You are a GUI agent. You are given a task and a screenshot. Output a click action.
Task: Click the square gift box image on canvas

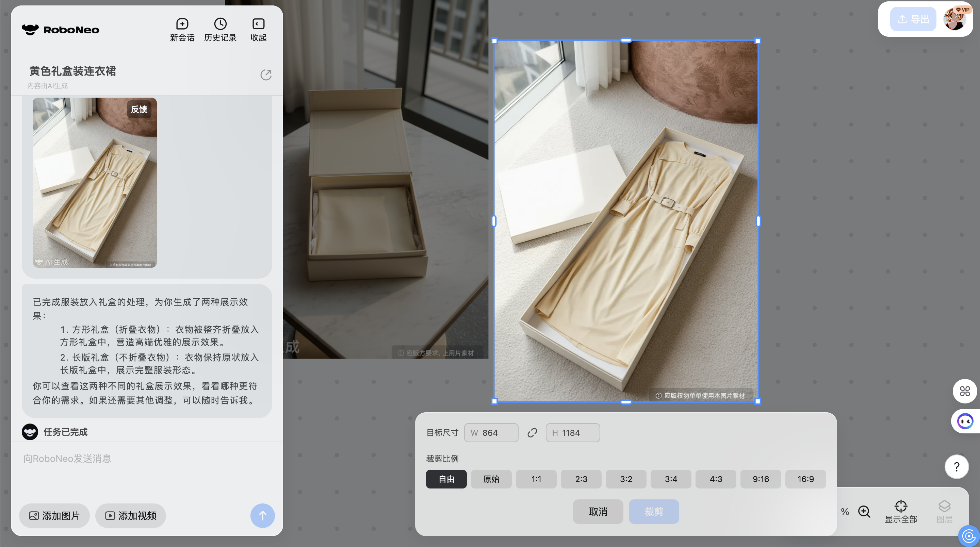[x=386, y=179]
